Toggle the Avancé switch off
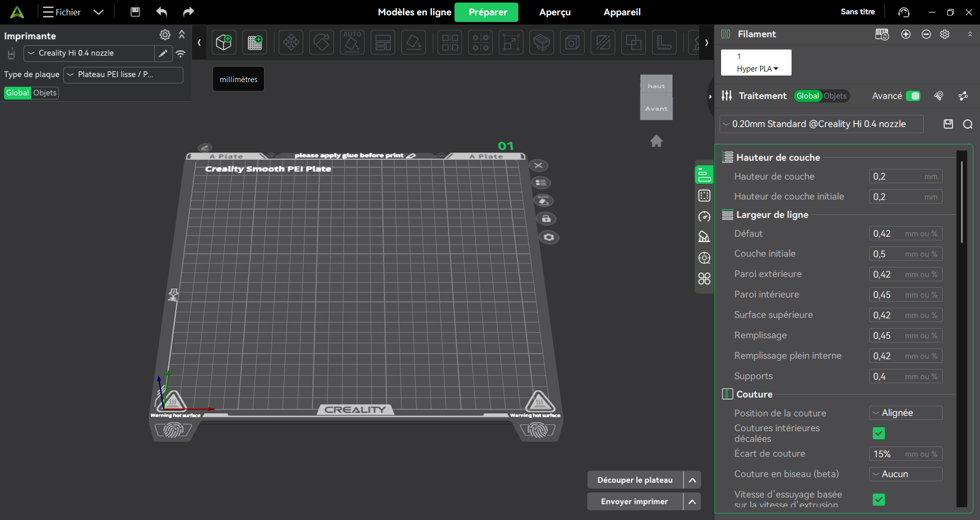Screen dimensions: 980x520 click(x=913, y=96)
